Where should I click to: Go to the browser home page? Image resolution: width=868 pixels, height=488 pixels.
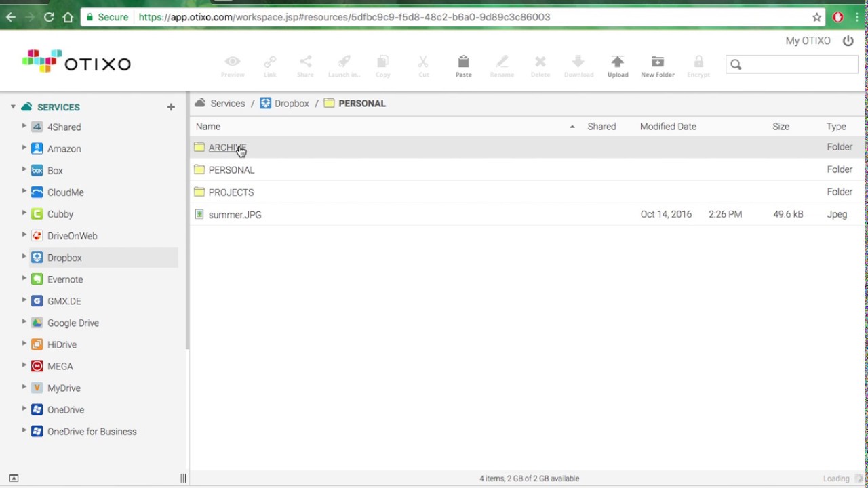click(68, 17)
